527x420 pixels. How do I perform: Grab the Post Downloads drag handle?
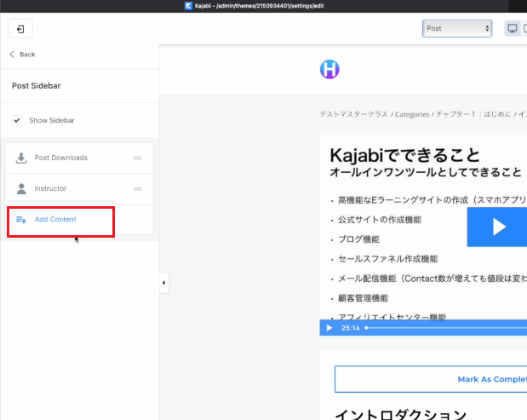(137, 158)
